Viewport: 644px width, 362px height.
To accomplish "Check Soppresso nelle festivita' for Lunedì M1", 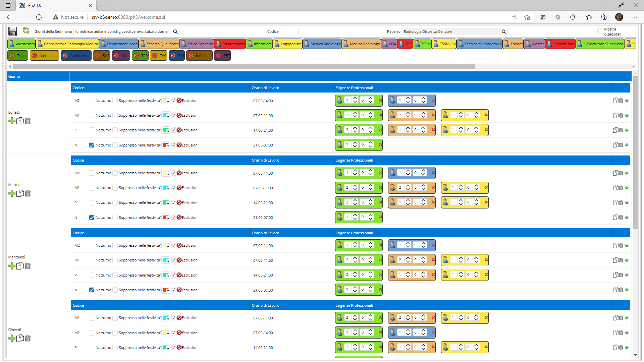I will (115, 115).
